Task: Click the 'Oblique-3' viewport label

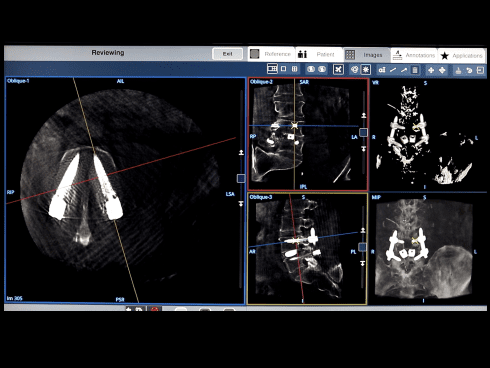Action: (261, 197)
